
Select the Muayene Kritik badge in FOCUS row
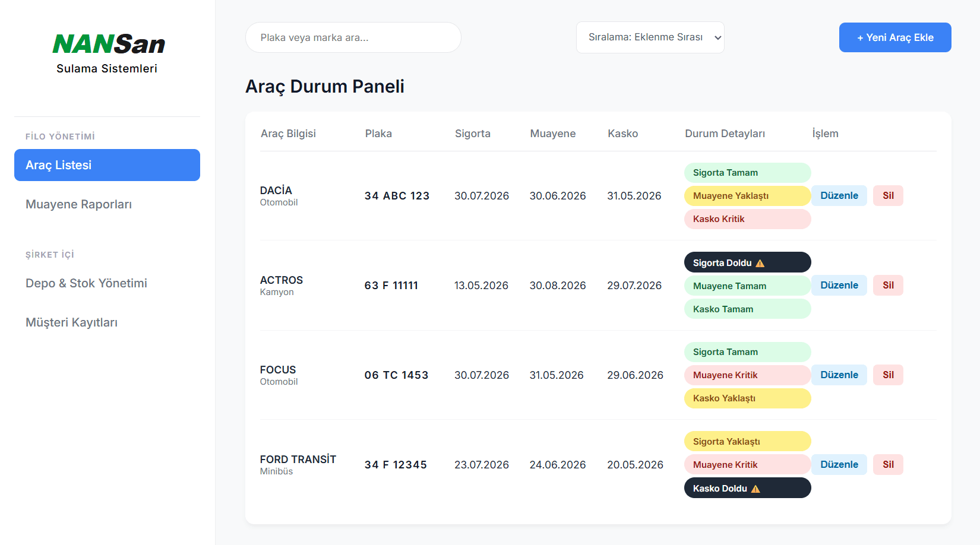748,375
